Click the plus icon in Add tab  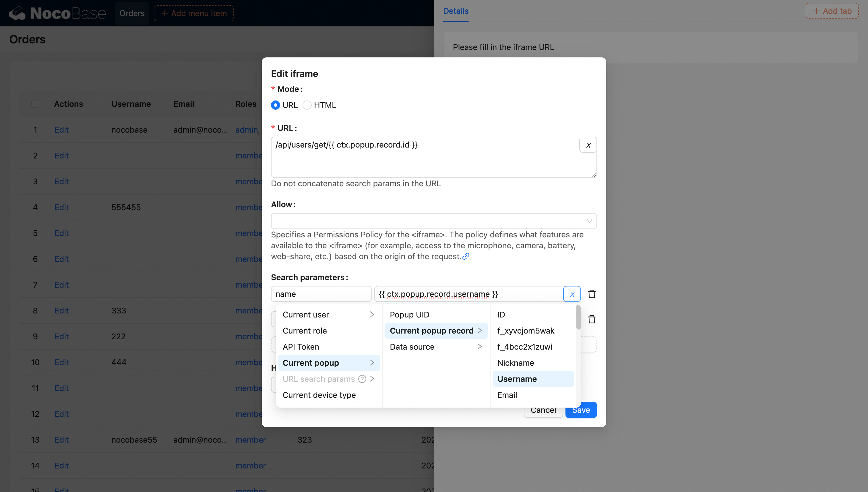point(816,11)
